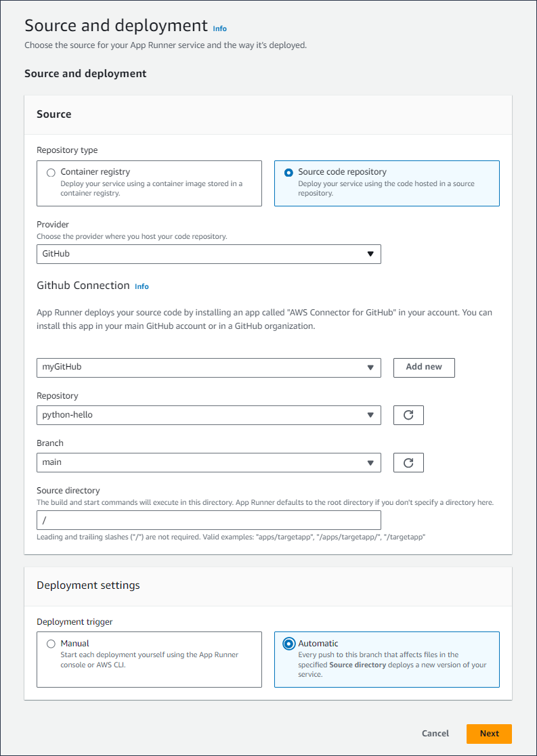Click the GitHub connection dropdown chevron

370,368
